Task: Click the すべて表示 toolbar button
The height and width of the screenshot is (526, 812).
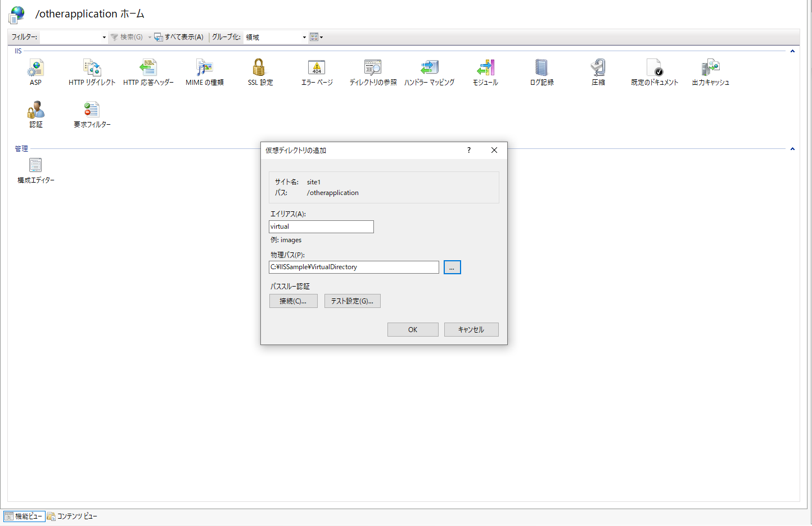Action: [179, 37]
